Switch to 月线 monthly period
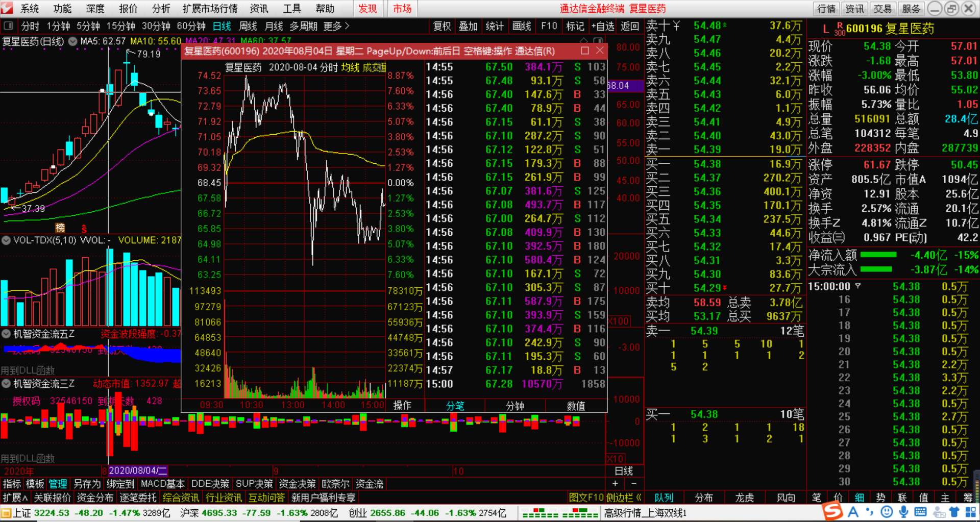 274,26
